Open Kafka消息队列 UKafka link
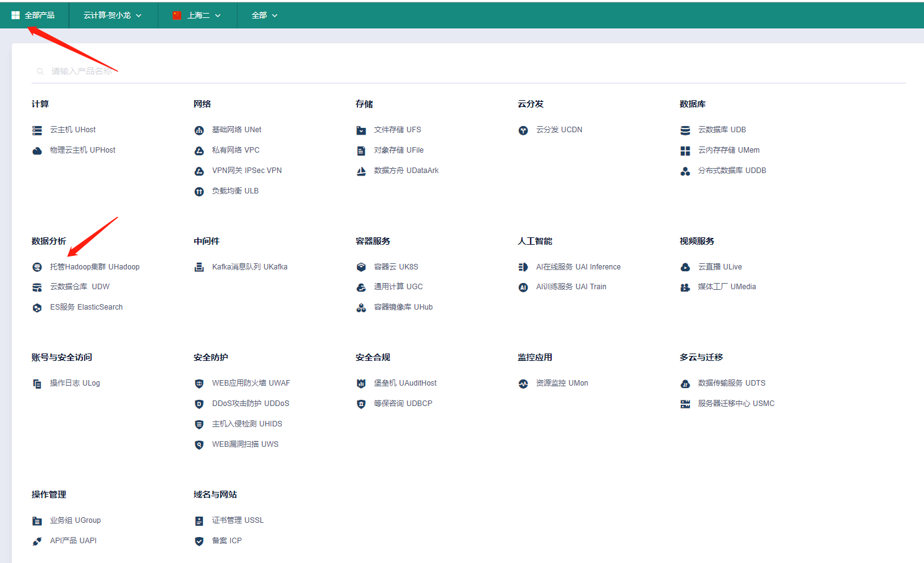The height and width of the screenshot is (563, 924). [249, 267]
